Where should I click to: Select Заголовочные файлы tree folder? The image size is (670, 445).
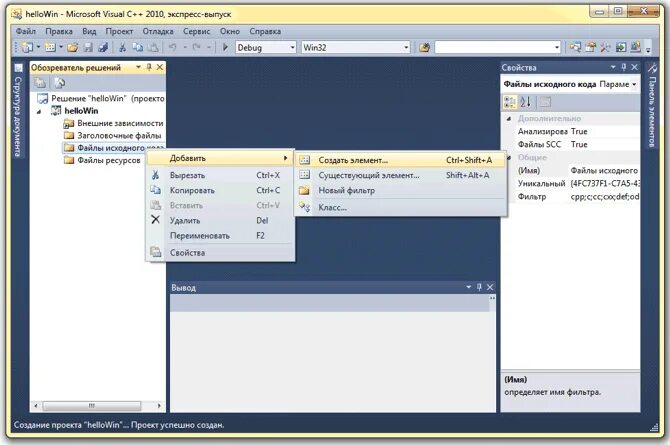click(113, 136)
